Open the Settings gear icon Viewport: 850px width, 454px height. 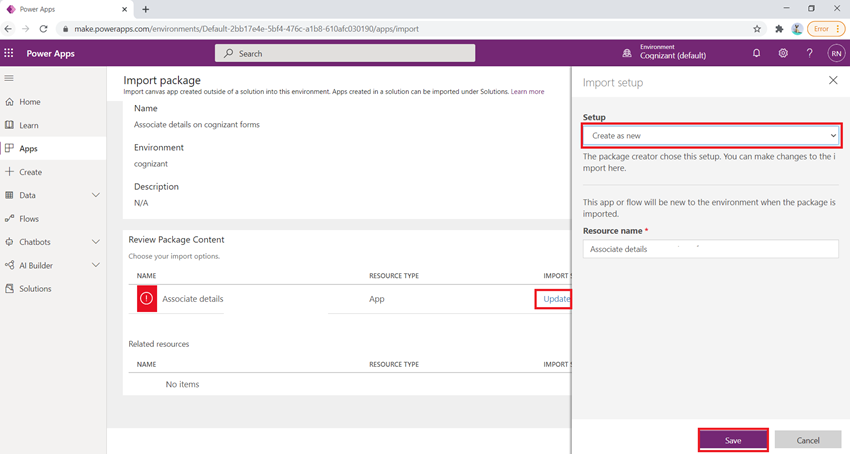(783, 53)
